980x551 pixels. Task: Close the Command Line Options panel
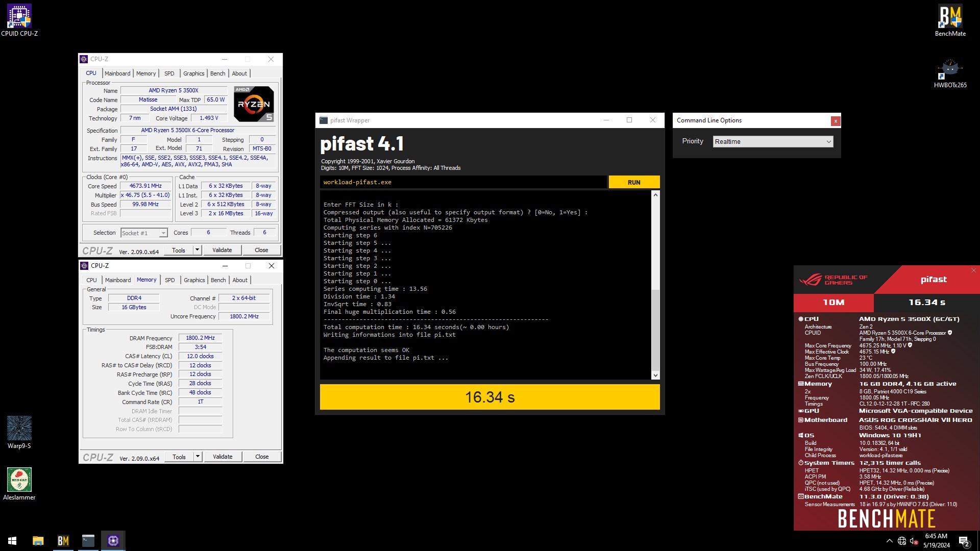(836, 121)
